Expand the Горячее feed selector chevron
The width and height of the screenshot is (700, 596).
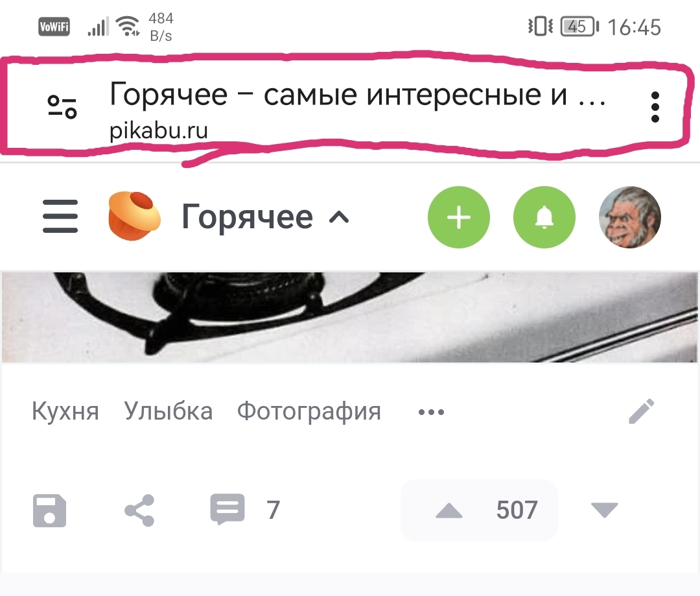point(339,217)
